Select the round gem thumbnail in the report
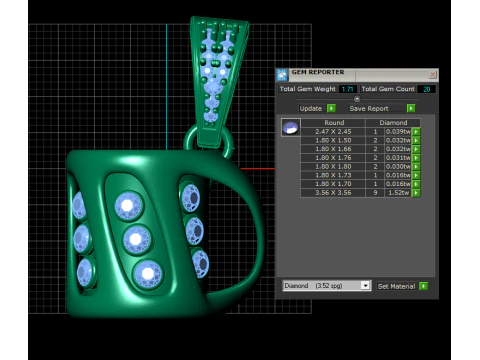480x360 pixels. (291, 127)
